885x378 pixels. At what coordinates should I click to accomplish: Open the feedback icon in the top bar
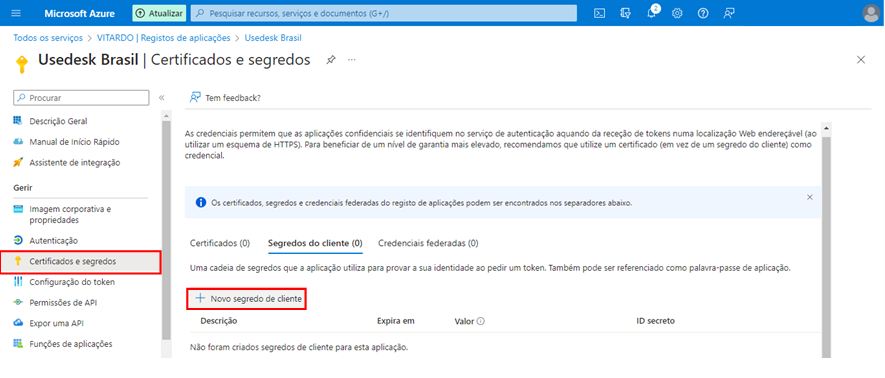pos(729,13)
